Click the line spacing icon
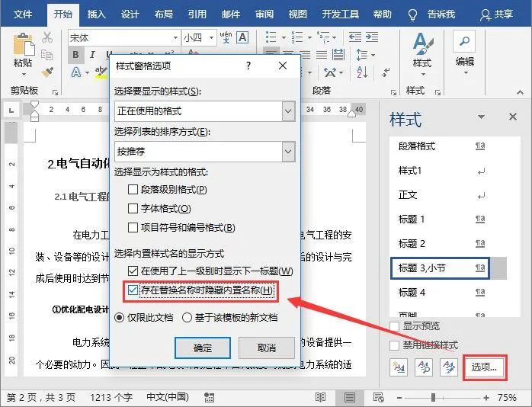Viewport: 532px width, 407px height. [x=362, y=55]
